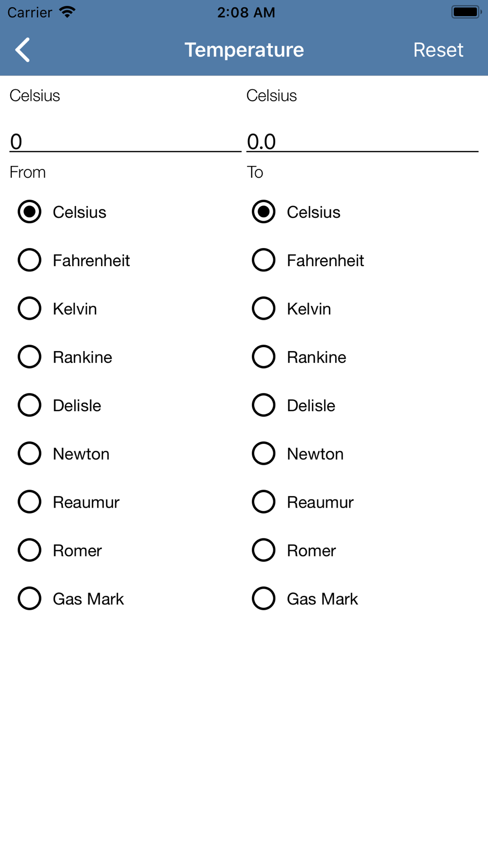
Task: Select Fahrenheit in the To list
Action: pyautogui.click(x=308, y=260)
